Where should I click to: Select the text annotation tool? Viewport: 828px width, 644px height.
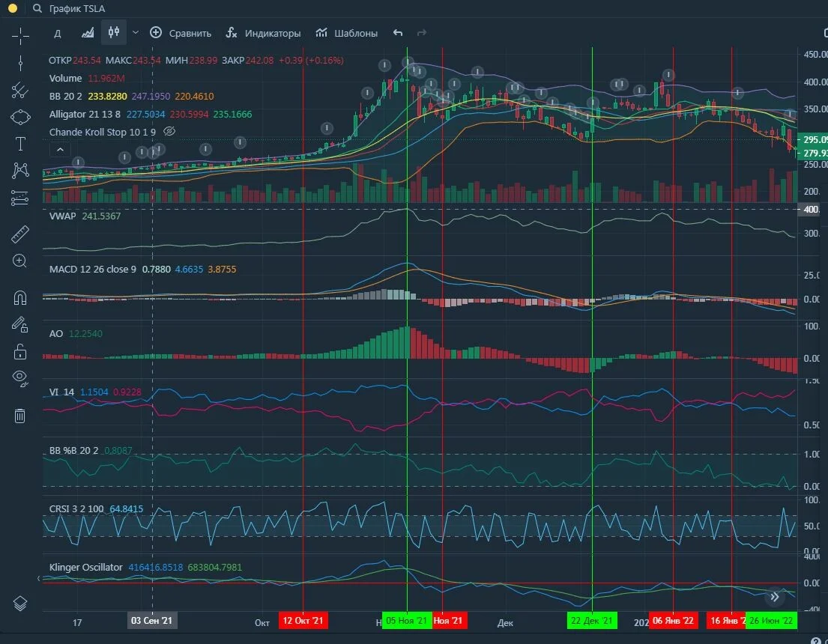(20, 144)
